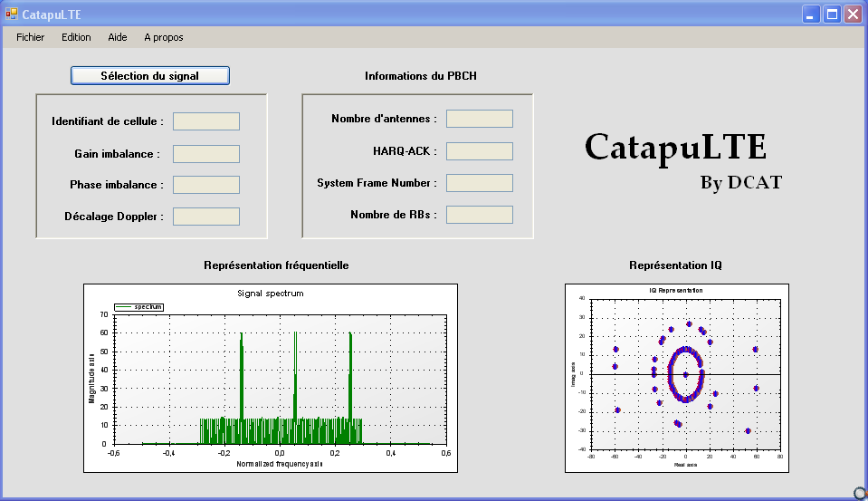Screen dimensions: 868x501
Task: Click the Nombre d'antennes label
Action: 384,119
